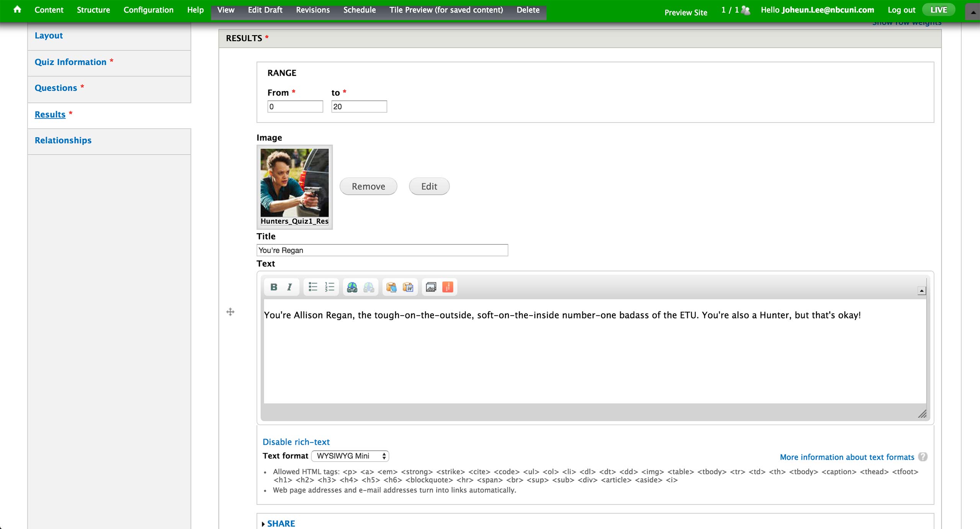Open the Text format dropdown

coord(350,456)
